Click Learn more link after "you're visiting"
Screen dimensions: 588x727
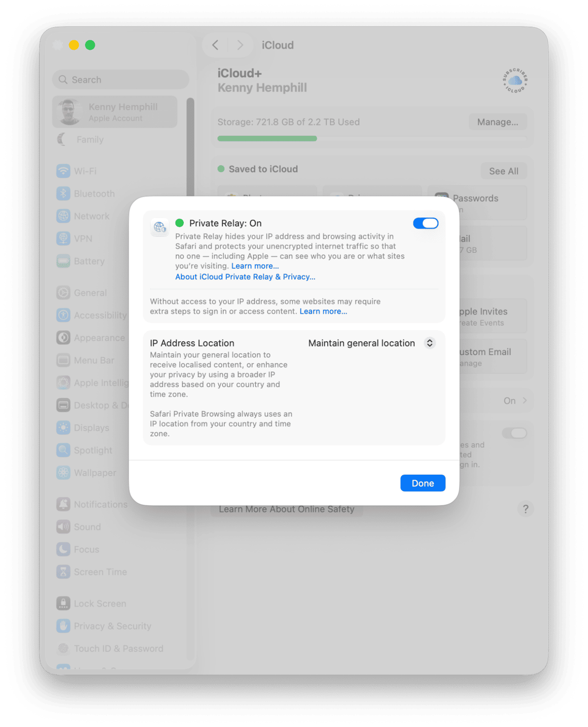(x=255, y=266)
